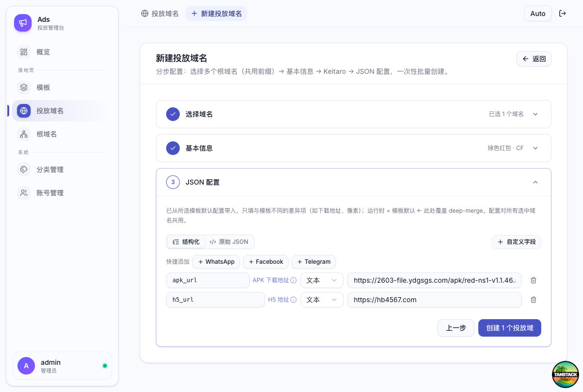Click the 投放域名 globe icon in sidebar
Viewport: 583px width, 392px height.
[24, 111]
